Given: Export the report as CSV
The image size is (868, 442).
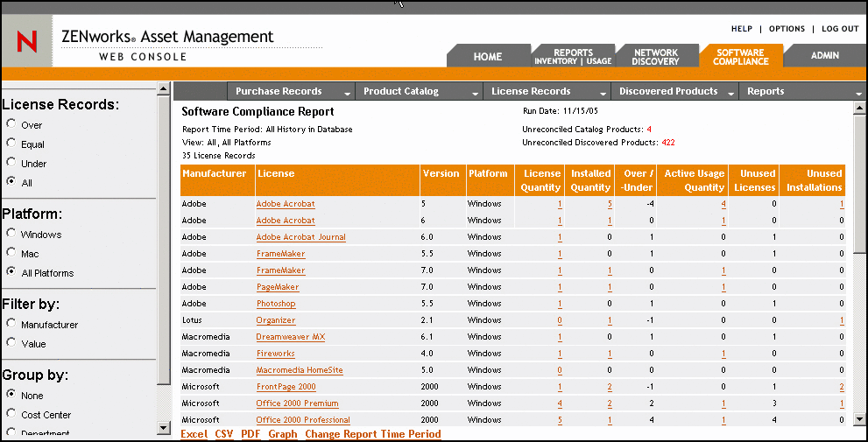Looking at the screenshot, I should pos(224,434).
